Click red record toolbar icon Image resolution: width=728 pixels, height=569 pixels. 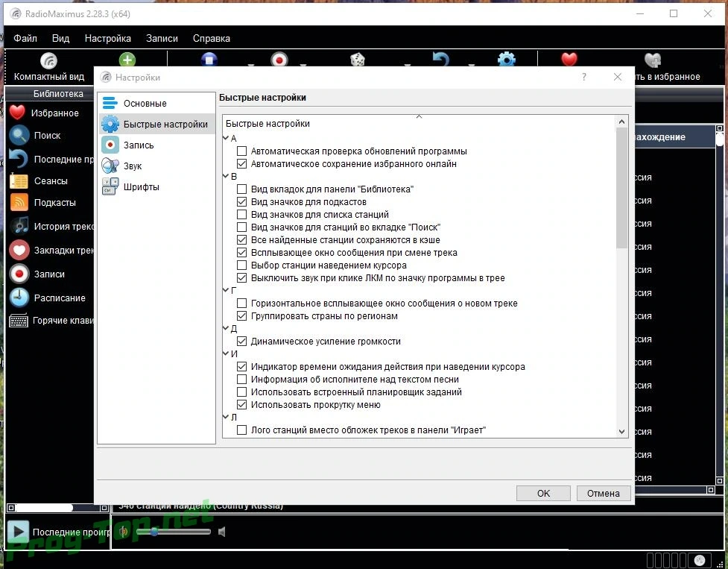(x=279, y=60)
